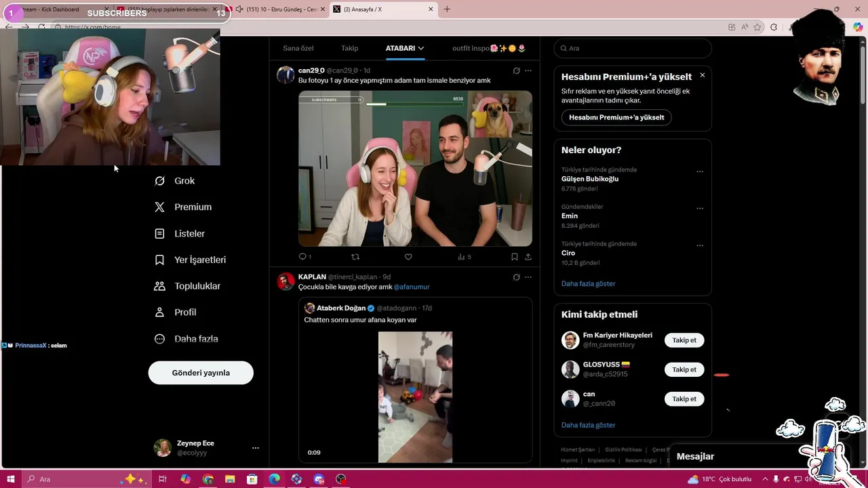The image size is (868, 488).
Task: Switch to the Ebru Gündeş YouTube tab
Action: [278, 9]
